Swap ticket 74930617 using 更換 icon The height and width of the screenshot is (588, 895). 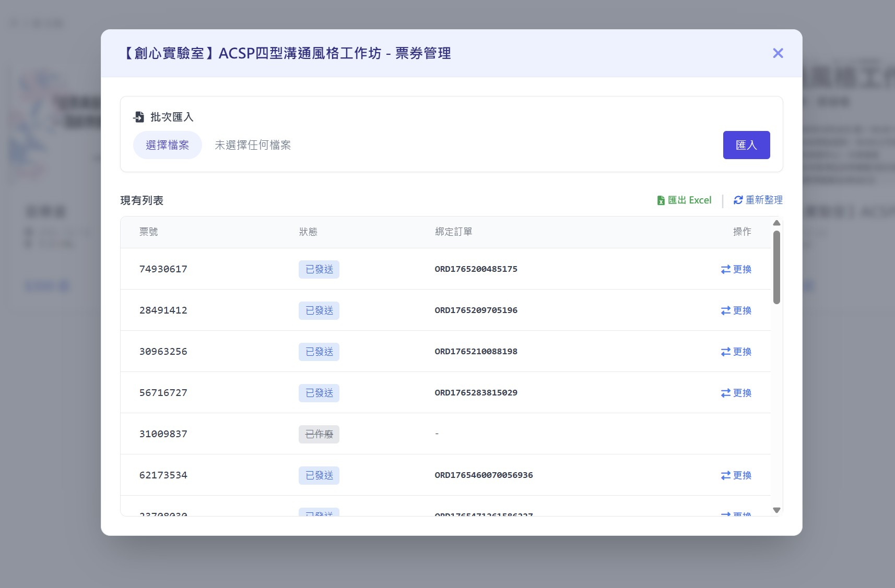tap(725, 269)
